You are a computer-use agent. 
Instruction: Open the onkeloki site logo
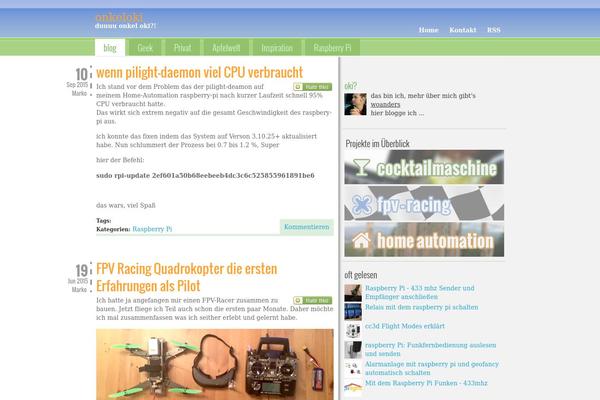119,18
